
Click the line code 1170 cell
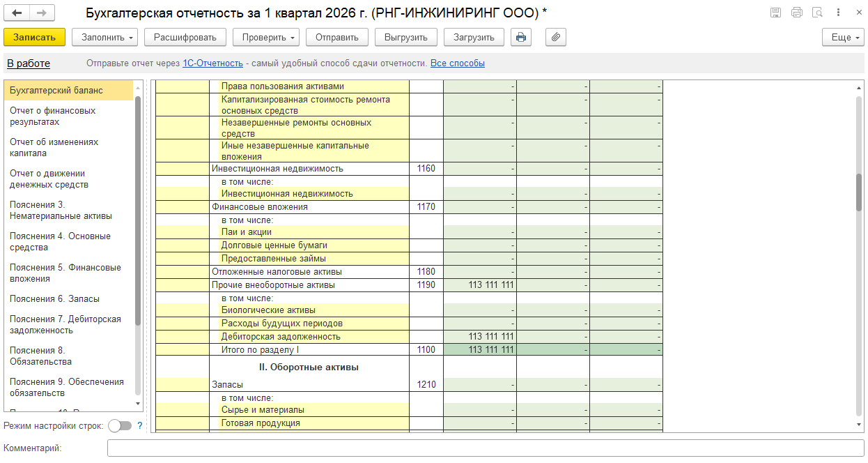(426, 207)
